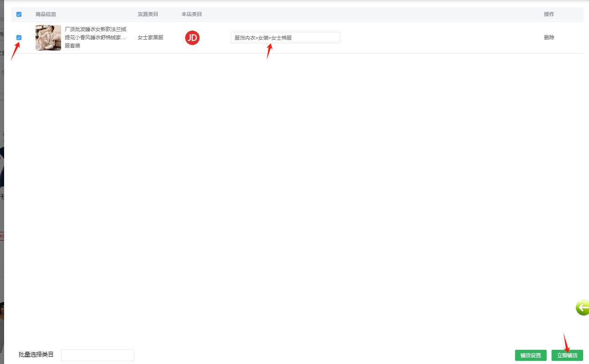The width and height of the screenshot is (589, 364).
Task: Open the 服饰内衣>女装>女士棉服 category selector
Action: coord(285,38)
